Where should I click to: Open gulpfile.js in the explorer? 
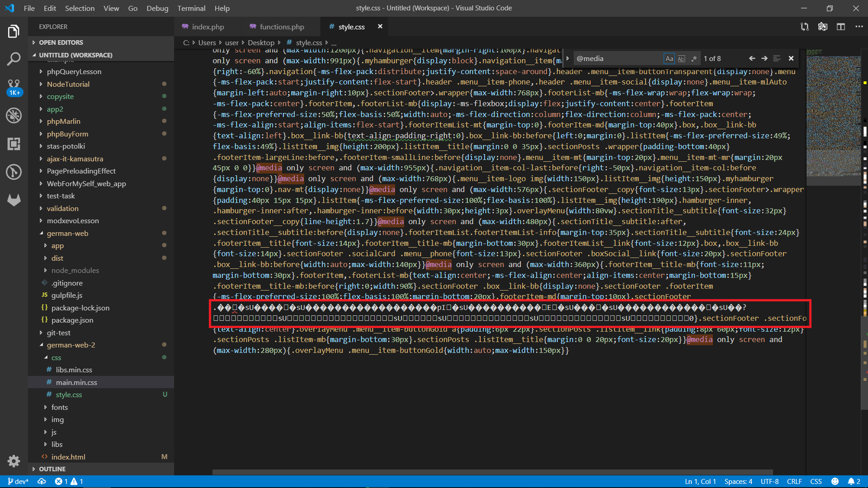coord(101,295)
